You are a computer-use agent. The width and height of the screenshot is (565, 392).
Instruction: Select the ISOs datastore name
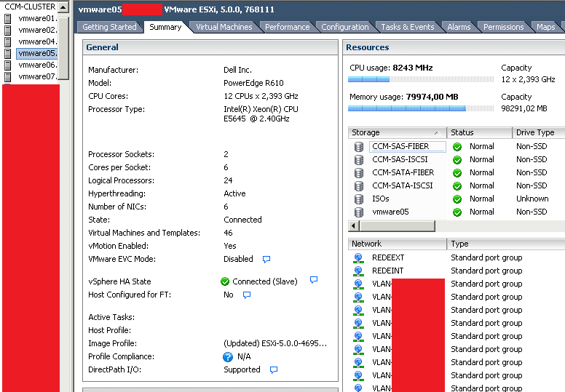(381, 199)
